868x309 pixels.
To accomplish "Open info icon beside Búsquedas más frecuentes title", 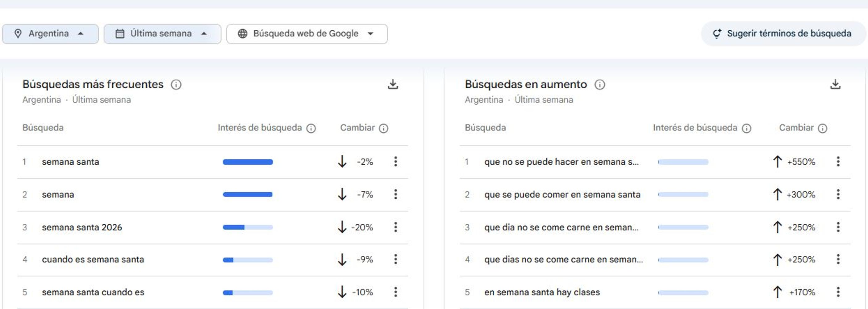I will [176, 84].
